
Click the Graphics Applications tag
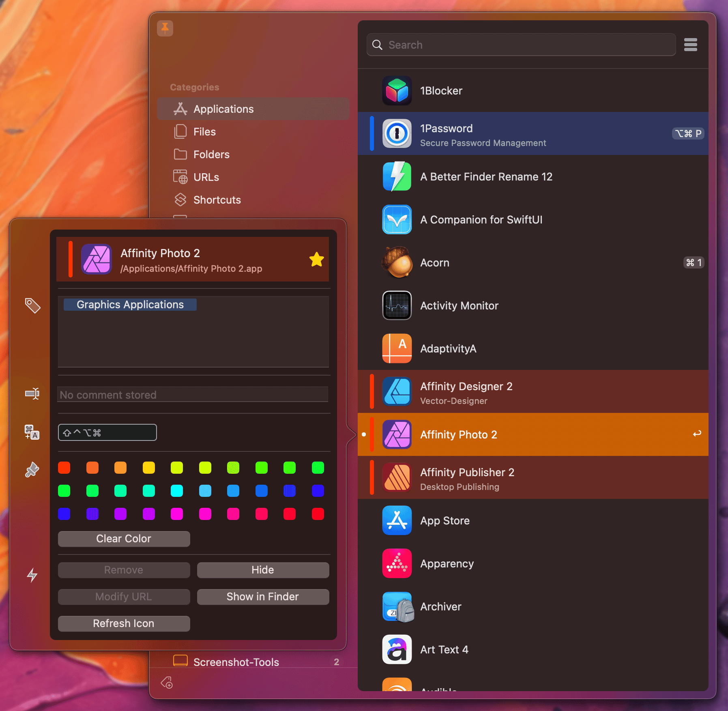point(130,305)
